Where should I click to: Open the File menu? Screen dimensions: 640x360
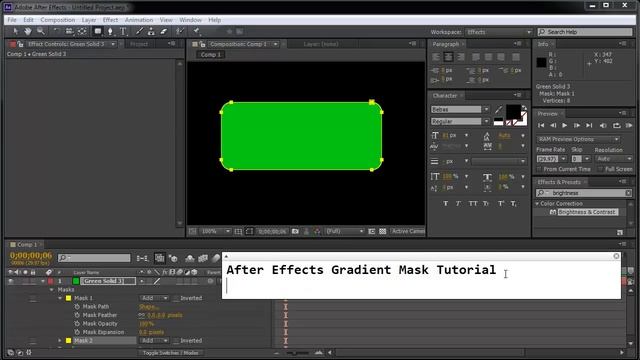click(x=12, y=20)
